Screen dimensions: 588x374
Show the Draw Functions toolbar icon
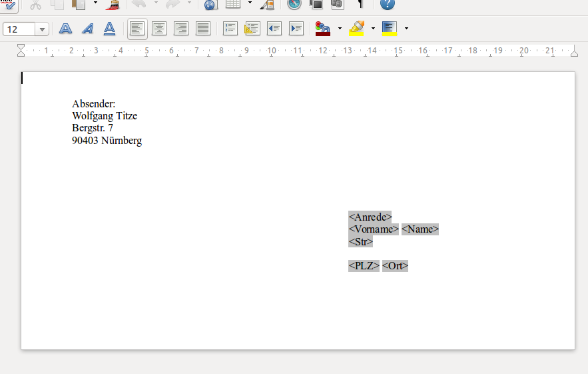[268, 5]
